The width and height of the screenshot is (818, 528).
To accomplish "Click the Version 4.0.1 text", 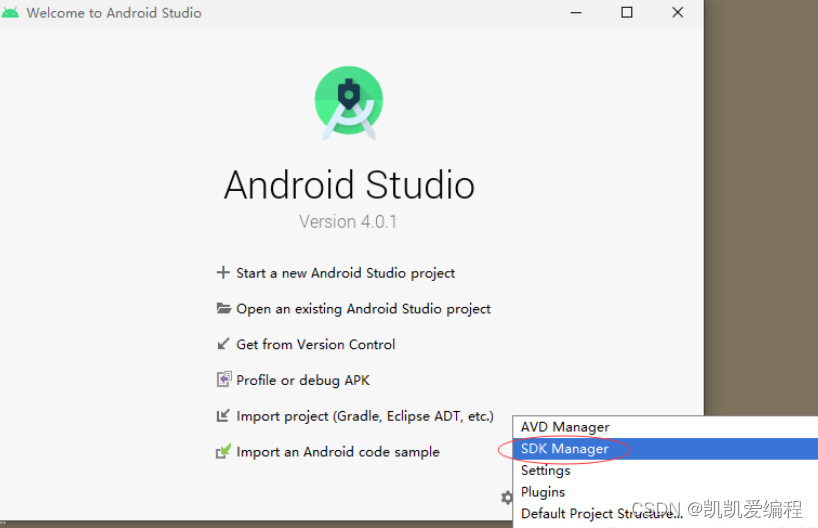I will click(x=348, y=222).
